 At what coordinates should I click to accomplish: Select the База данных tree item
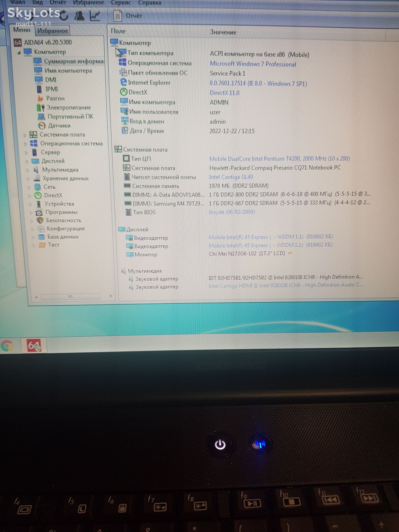[x=63, y=237]
